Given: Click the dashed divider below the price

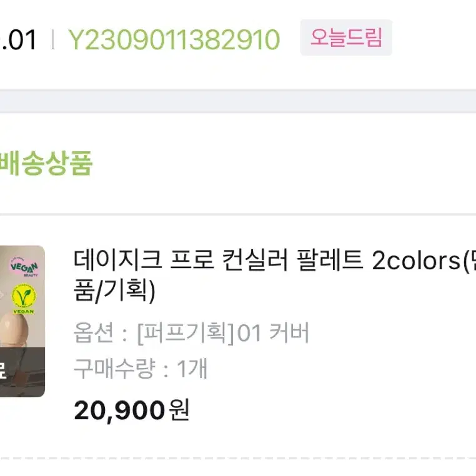Looking at the screenshot, I should (x=238, y=459).
